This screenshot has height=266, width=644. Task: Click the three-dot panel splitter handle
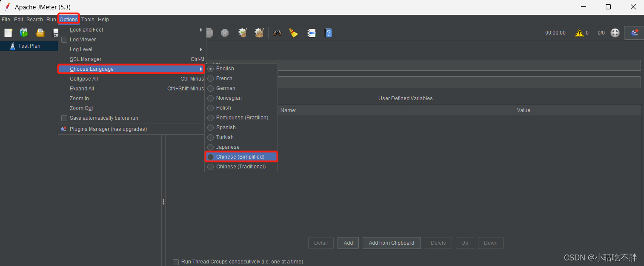coord(163,202)
